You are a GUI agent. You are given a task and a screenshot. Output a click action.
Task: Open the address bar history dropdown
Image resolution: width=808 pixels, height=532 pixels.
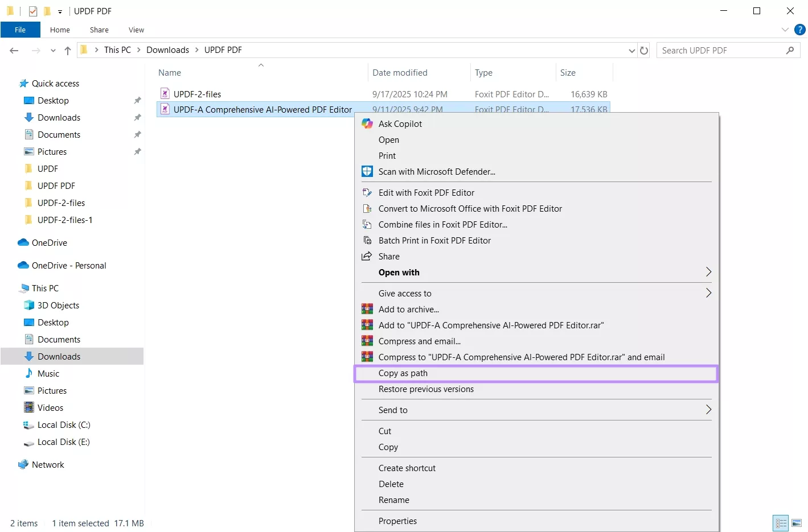point(631,51)
